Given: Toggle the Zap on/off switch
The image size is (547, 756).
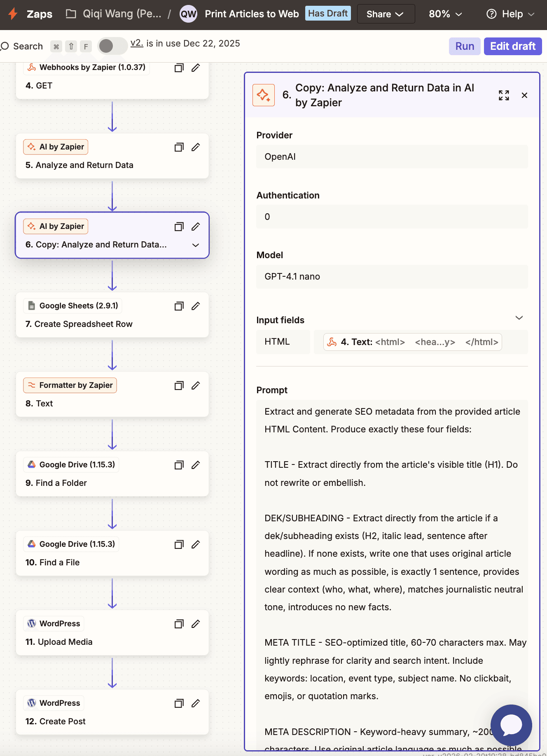Looking at the screenshot, I should coord(112,46).
